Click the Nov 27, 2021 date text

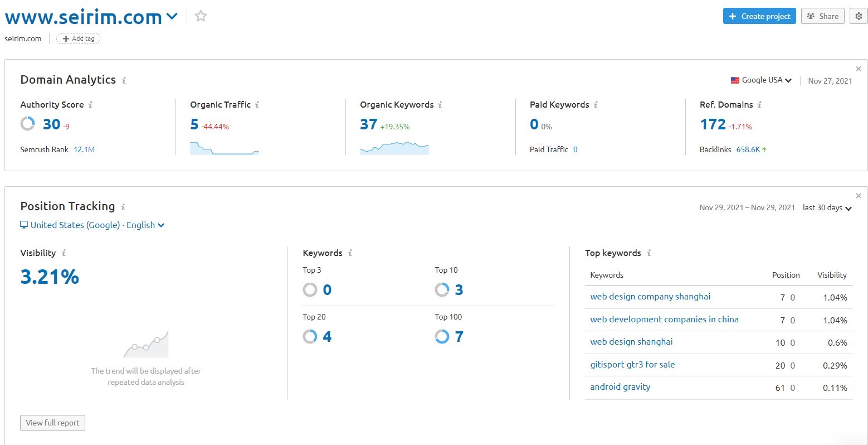click(x=830, y=81)
